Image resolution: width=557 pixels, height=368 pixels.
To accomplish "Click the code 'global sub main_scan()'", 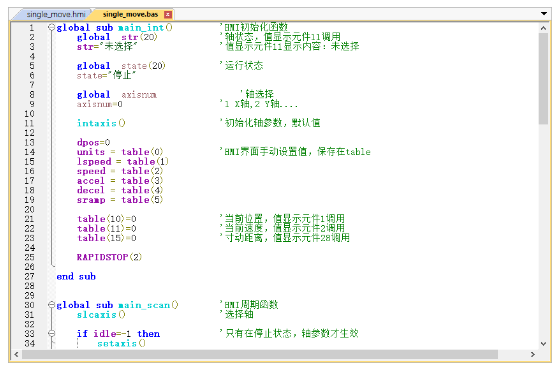I will click(117, 305).
